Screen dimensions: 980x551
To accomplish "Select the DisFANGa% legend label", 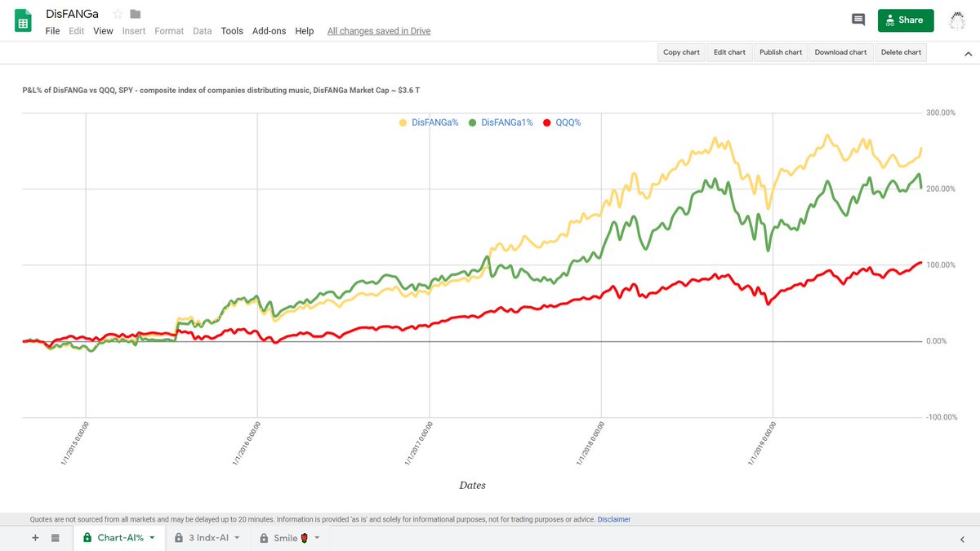I will 435,122.
